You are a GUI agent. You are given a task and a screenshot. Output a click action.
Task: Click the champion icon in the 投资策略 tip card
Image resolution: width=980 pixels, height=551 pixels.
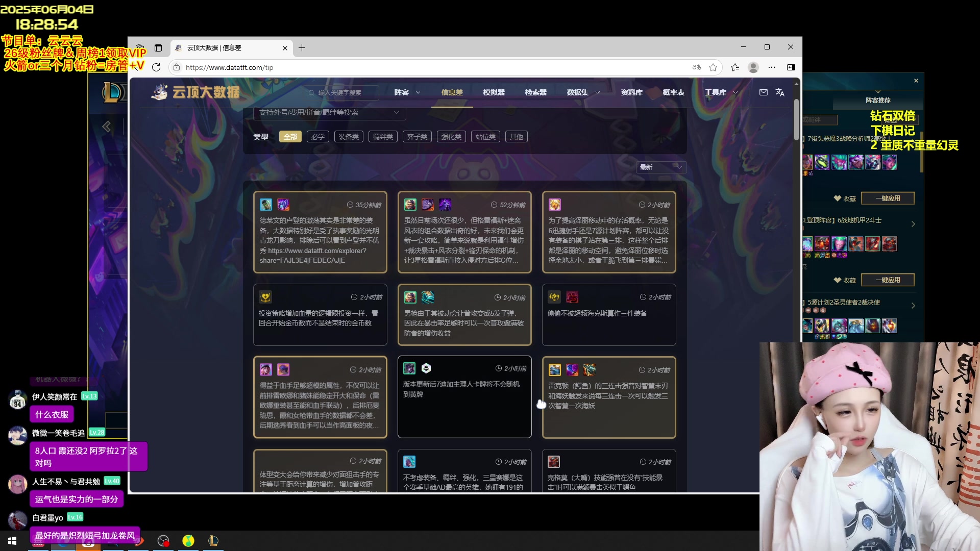265,297
